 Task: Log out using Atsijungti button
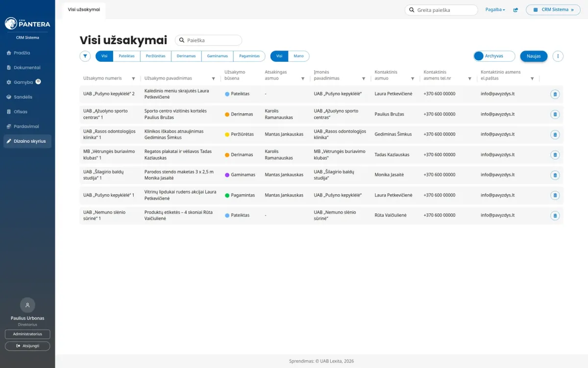[27, 346]
